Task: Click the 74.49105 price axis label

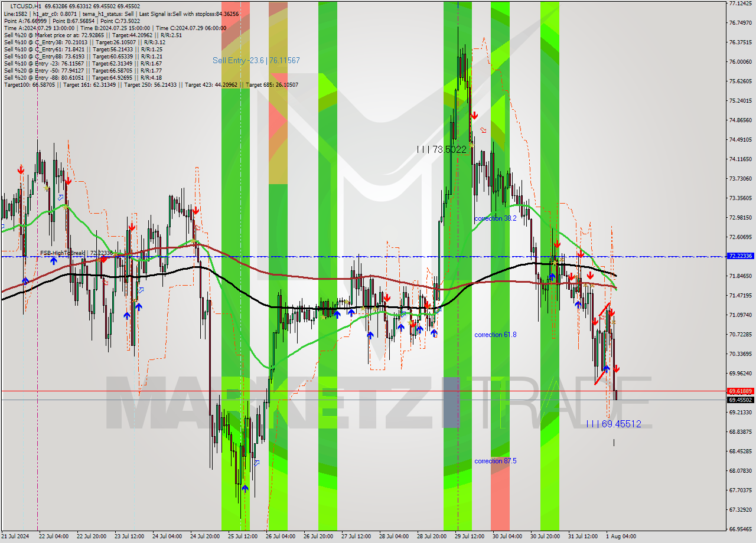Action: 741,140
